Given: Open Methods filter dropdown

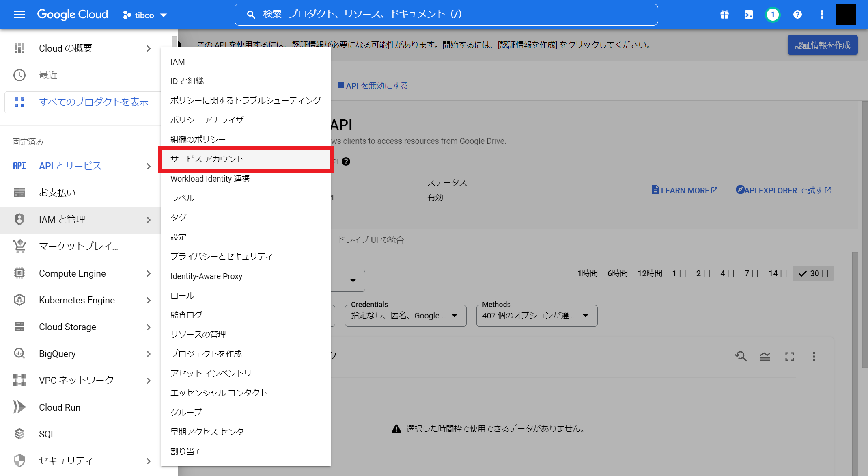Looking at the screenshot, I should click(x=536, y=316).
